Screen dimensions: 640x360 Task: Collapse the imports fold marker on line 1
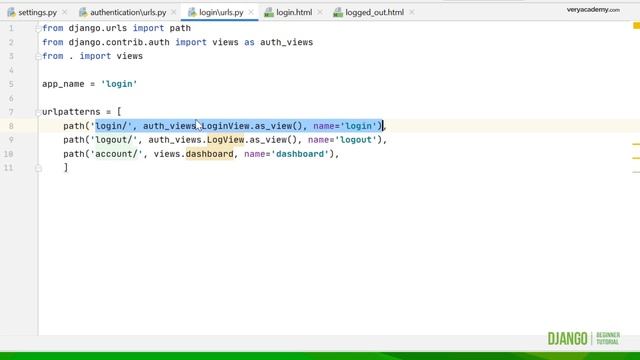click(38, 29)
